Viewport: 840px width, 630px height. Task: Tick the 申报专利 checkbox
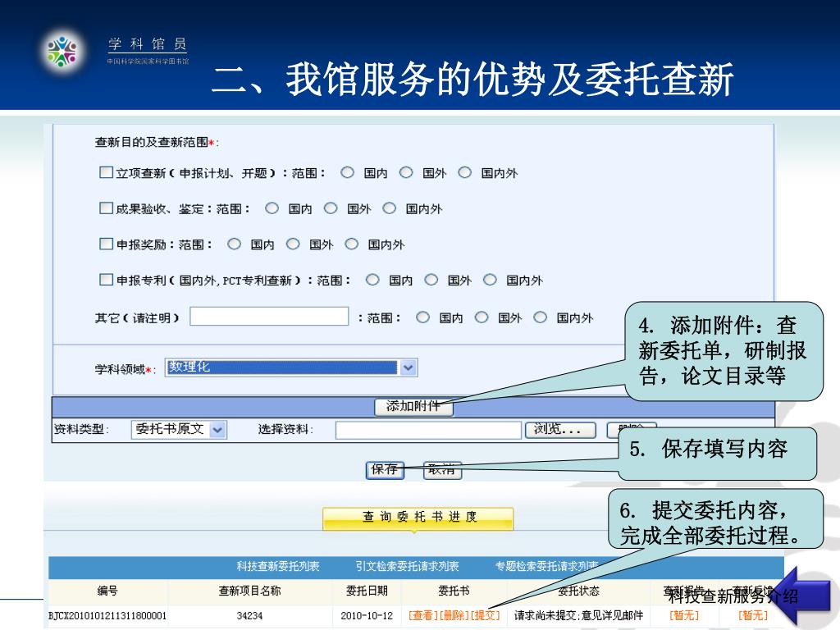[x=105, y=280]
